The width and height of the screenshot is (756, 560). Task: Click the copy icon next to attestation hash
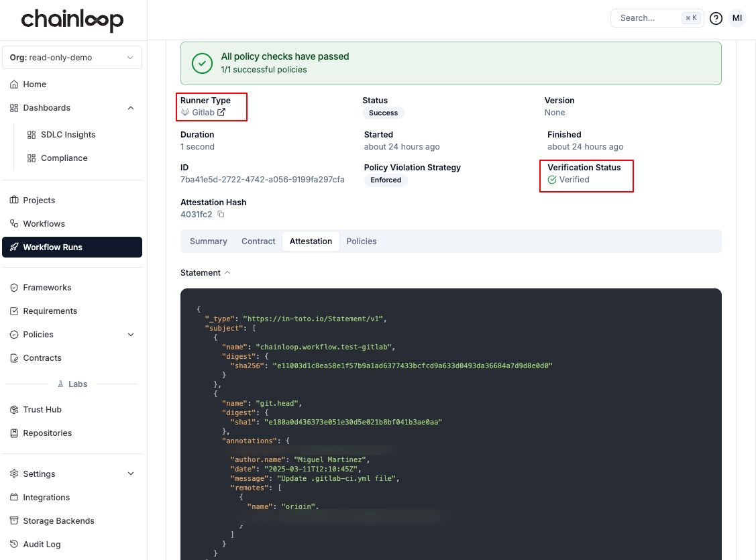click(x=221, y=215)
